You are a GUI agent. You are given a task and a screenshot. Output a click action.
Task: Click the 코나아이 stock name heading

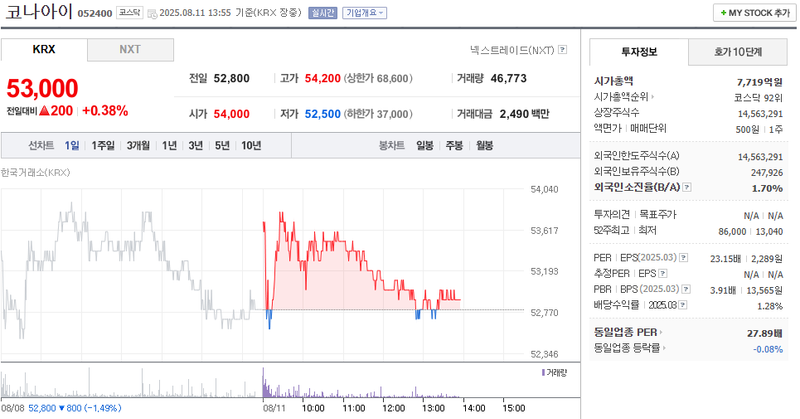click(39, 11)
